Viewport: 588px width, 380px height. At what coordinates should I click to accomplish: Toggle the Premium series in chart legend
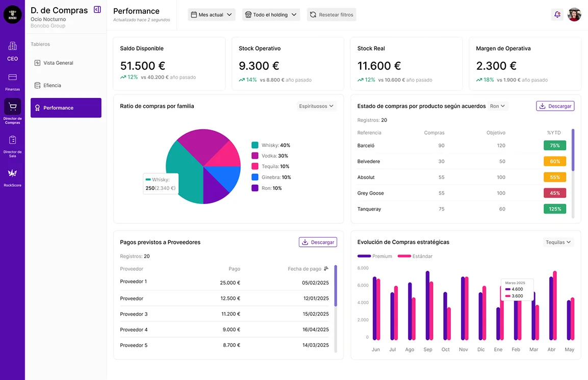coord(375,256)
